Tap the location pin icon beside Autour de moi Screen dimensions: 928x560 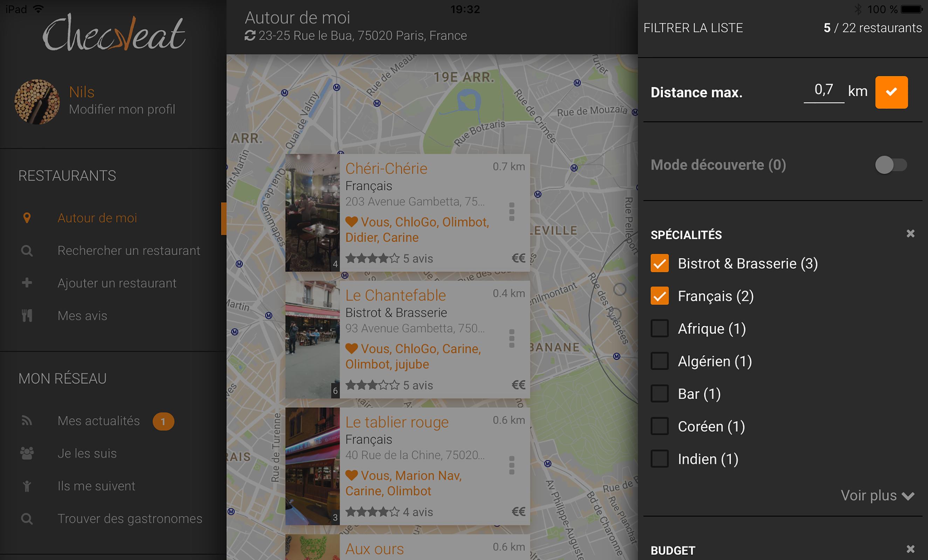click(27, 218)
